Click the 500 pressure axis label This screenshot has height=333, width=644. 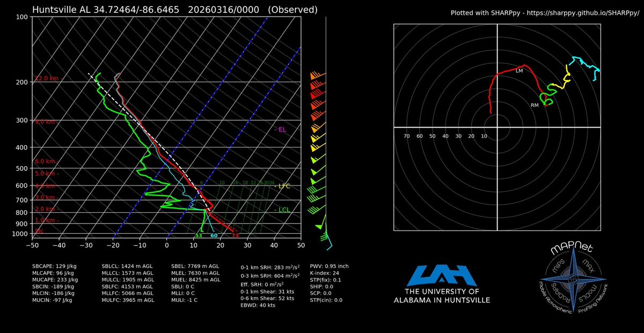pos(22,168)
